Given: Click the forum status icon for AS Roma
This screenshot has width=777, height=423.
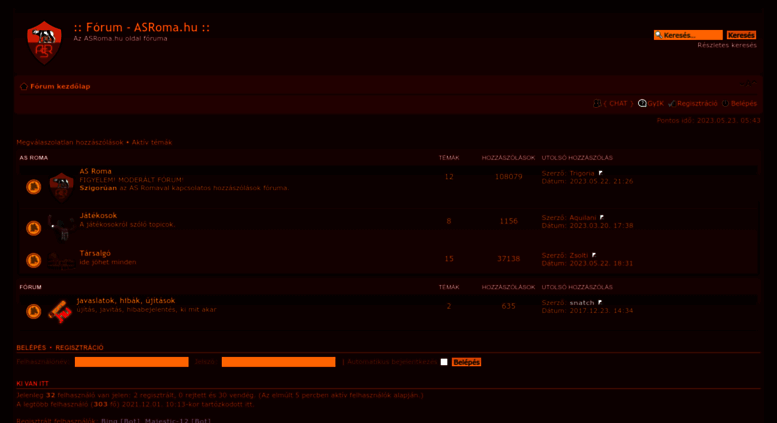Looking at the screenshot, I should click(33, 187).
